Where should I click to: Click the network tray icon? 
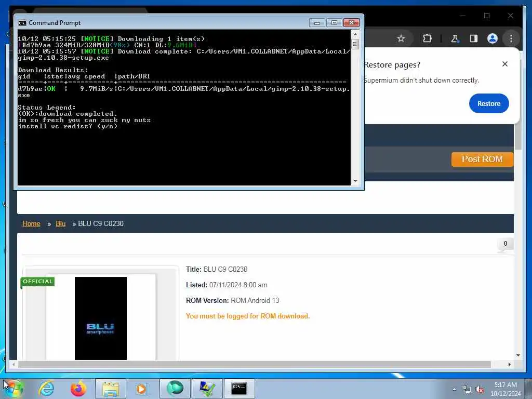(467, 390)
